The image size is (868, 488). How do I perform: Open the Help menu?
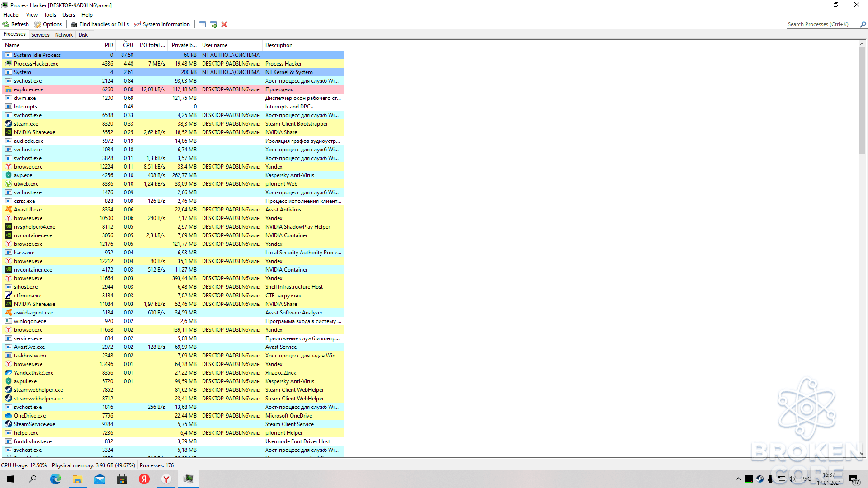click(x=87, y=15)
